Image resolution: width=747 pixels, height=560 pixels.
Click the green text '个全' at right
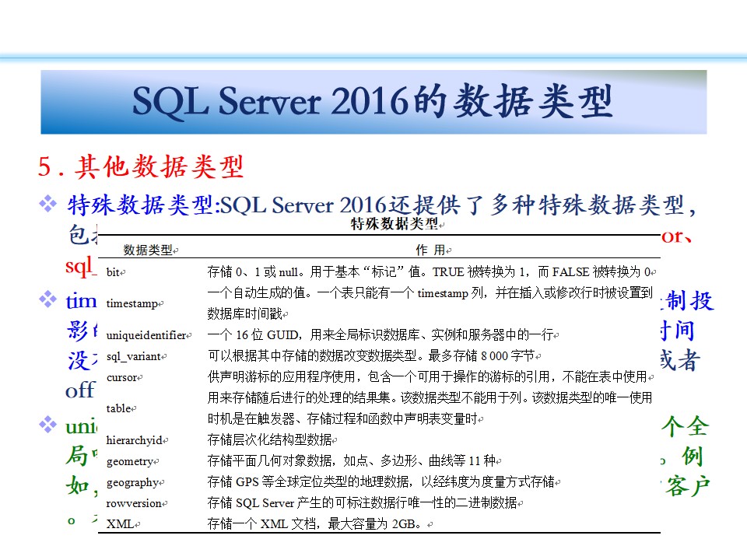tap(685, 425)
